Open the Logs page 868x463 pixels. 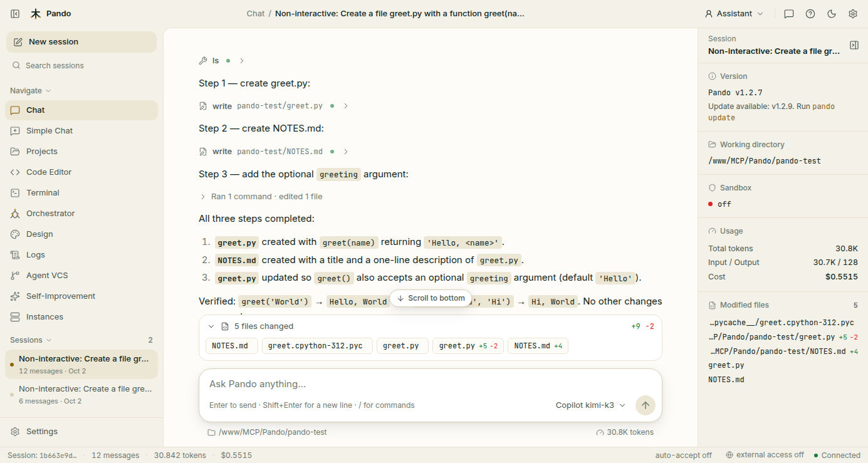click(81, 255)
